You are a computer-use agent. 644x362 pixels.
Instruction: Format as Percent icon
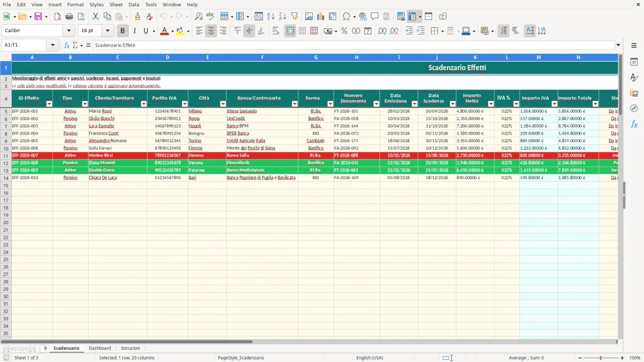[x=344, y=31]
